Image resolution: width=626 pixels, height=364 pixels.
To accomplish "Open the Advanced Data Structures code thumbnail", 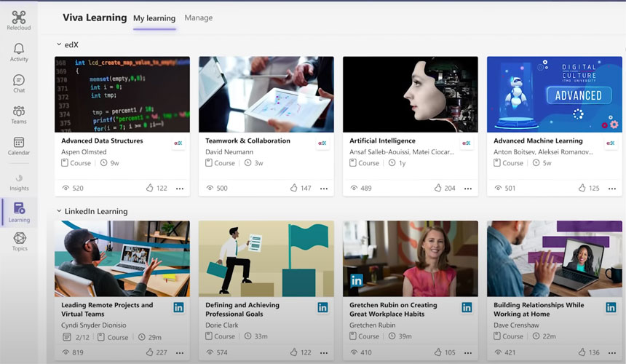I will 122,94.
